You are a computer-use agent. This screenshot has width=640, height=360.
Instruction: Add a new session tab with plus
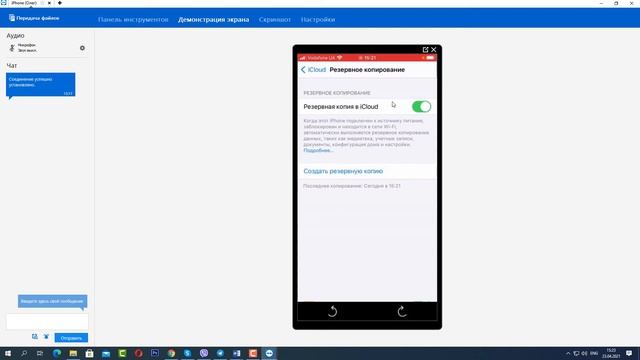60,3
